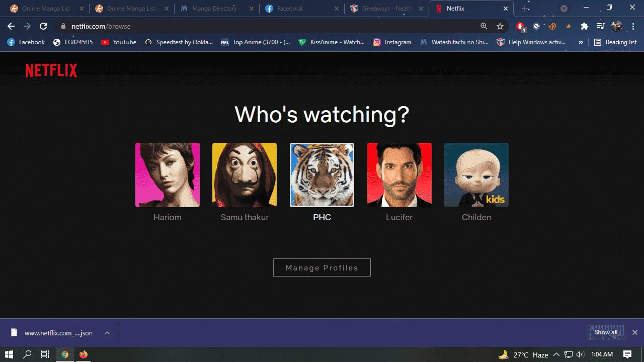Open the Windows Start menu
The height and width of the screenshot is (362, 644).
coord(9,354)
